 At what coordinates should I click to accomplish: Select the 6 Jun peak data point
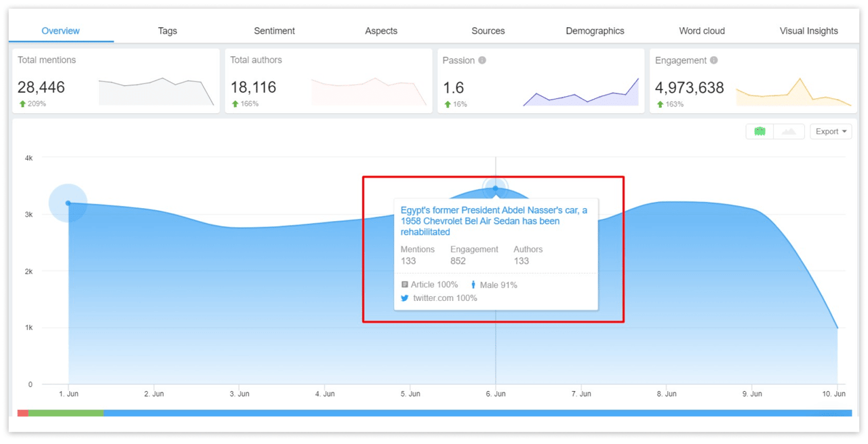click(496, 188)
